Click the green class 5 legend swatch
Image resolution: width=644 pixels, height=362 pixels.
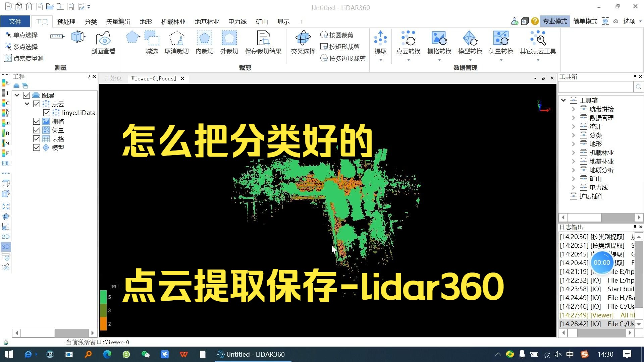[103, 297]
